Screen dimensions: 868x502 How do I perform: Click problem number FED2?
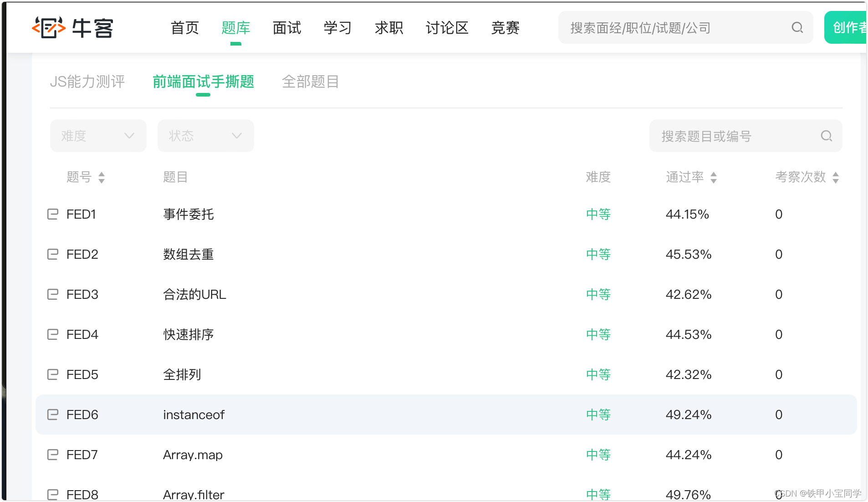pos(82,254)
